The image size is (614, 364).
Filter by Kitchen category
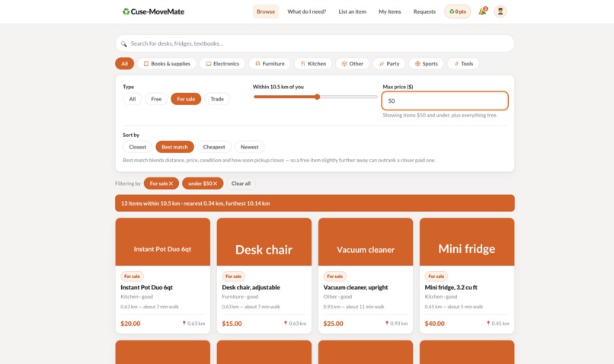tap(313, 63)
